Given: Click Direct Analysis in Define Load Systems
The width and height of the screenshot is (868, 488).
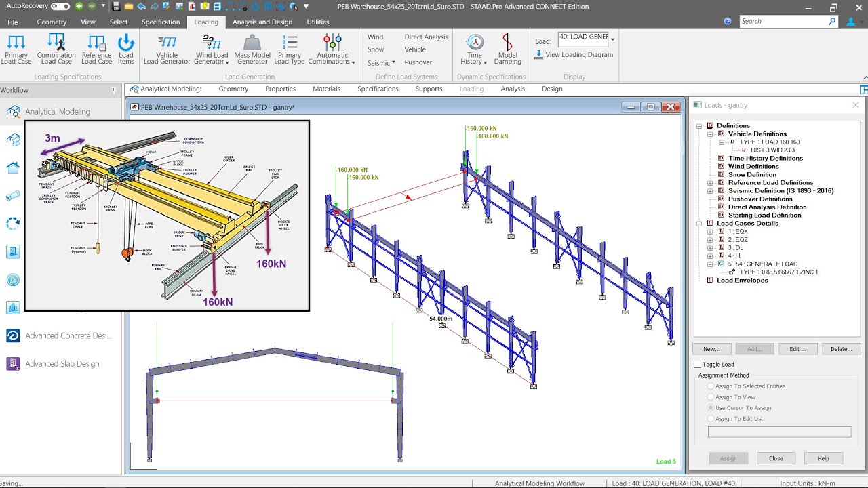Looking at the screenshot, I should point(427,37).
